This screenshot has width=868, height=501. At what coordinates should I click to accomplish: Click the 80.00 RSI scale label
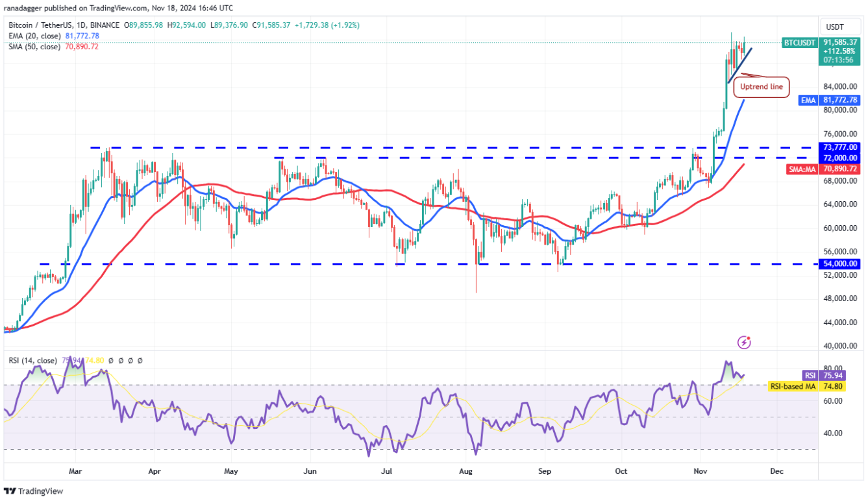click(833, 369)
